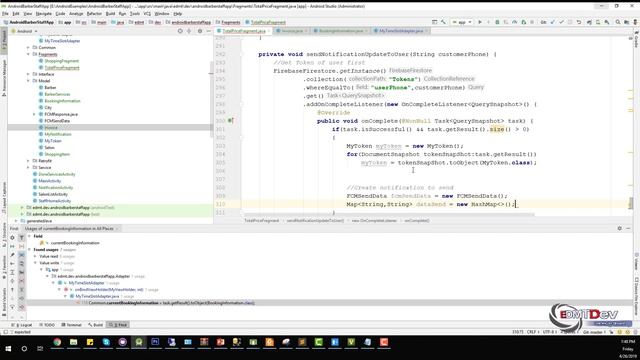
Task: Click CRLF line separator in status bar
Action: coord(532,332)
